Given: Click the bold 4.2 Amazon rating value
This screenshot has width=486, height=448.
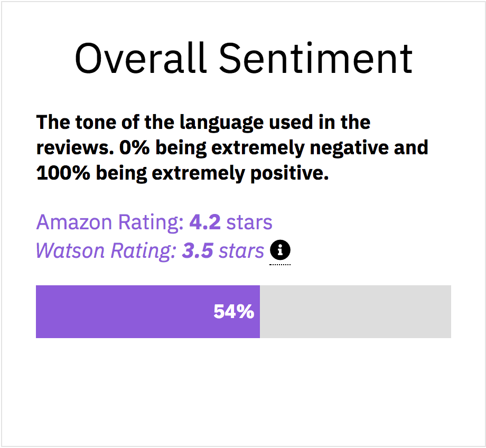Looking at the screenshot, I should pyautogui.click(x=204, y=222).
